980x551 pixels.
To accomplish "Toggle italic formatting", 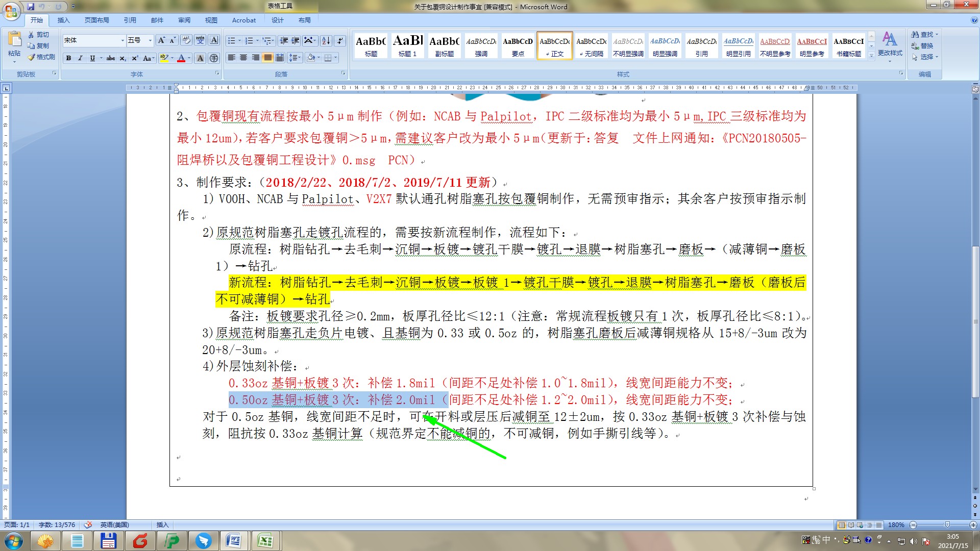I will [80, 58].
